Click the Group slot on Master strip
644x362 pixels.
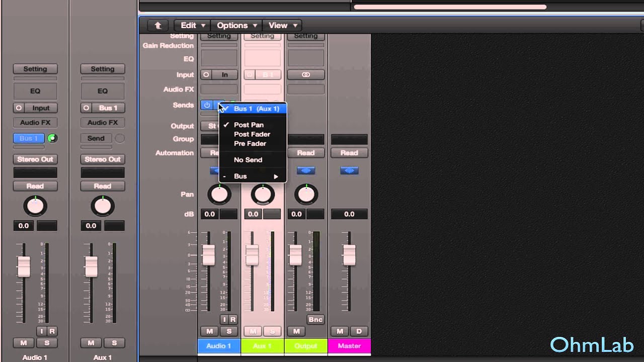click(349, 139)
